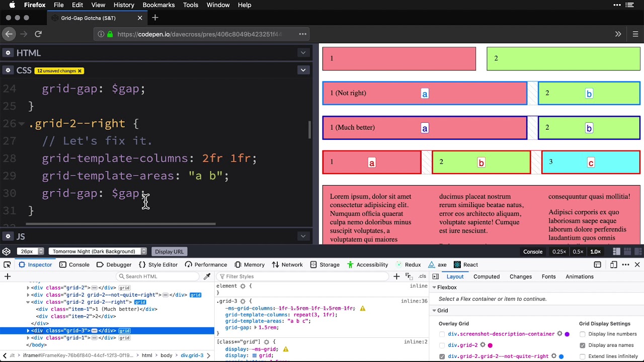This screenshot has width=644, height=362.
Task: Toggle the .cls class panel
Action: pos(422,277)
